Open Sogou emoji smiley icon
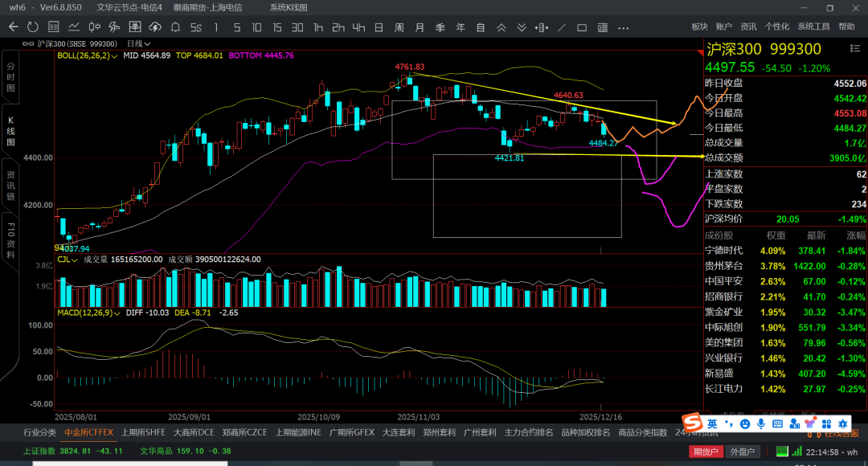Screen dimensions: 868x466 [745, 424]
